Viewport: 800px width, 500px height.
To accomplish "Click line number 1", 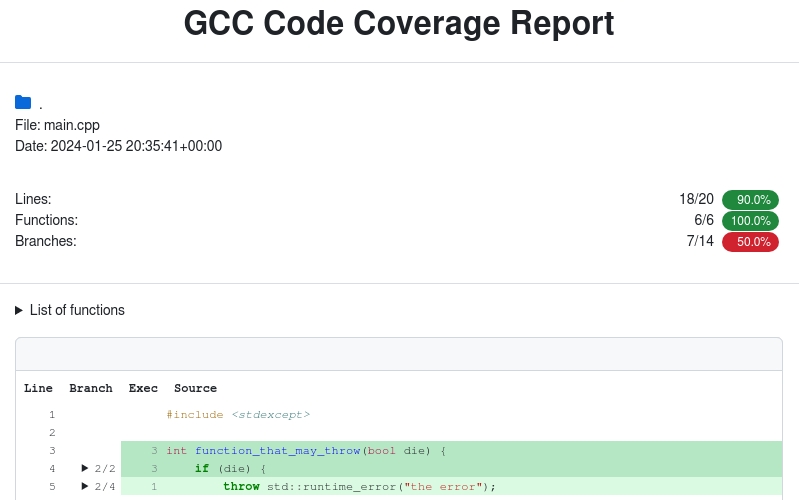I will [52, 415].
